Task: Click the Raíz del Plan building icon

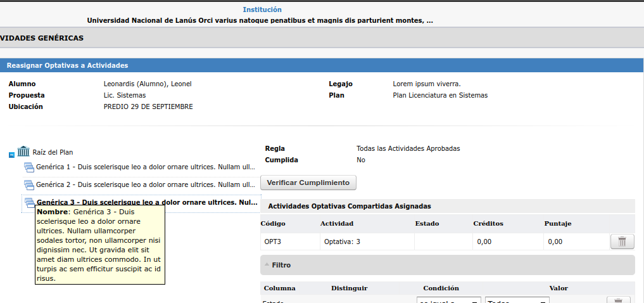Action: pos(23,151)
